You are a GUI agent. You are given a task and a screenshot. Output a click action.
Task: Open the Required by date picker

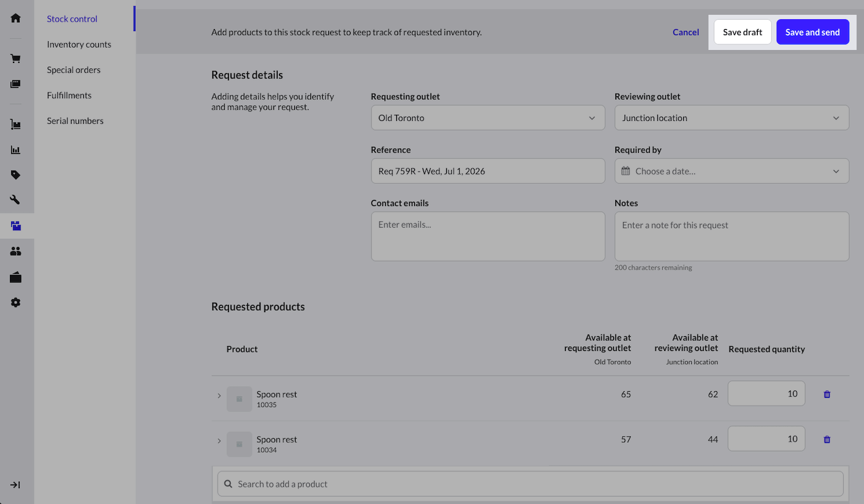pos(731,171)
